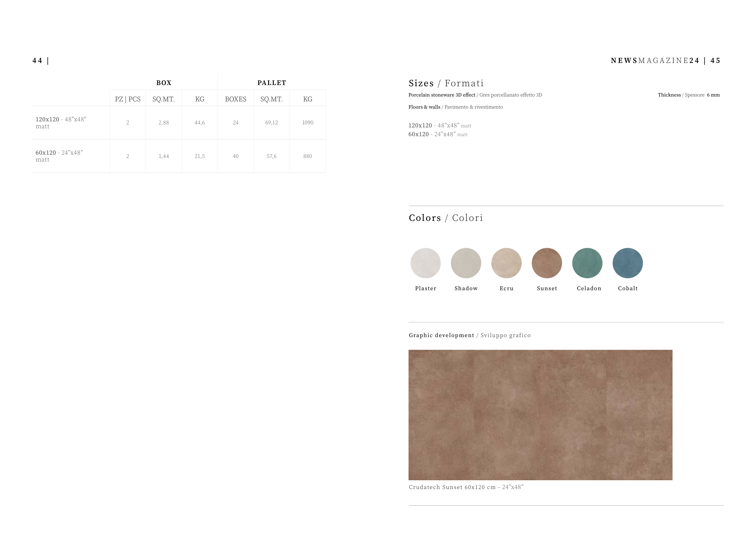The width and height of the screenshot is (756, 535).
Task: Click the Thickness 6 mm label
Action: point(689,95)
